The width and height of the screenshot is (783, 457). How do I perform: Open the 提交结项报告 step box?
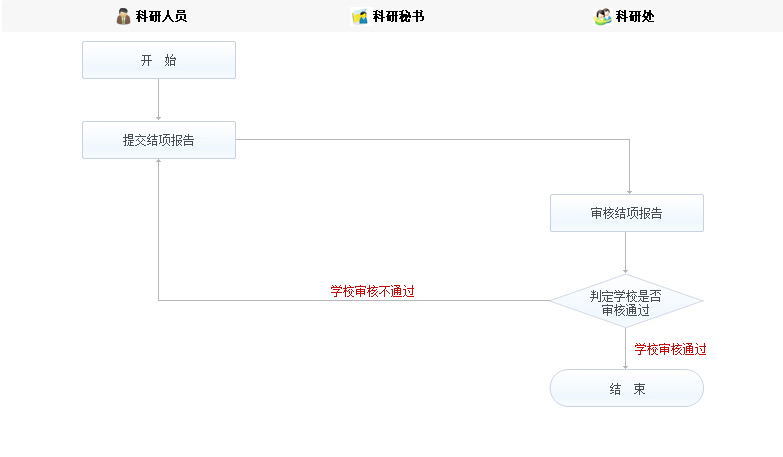[159, 140]
